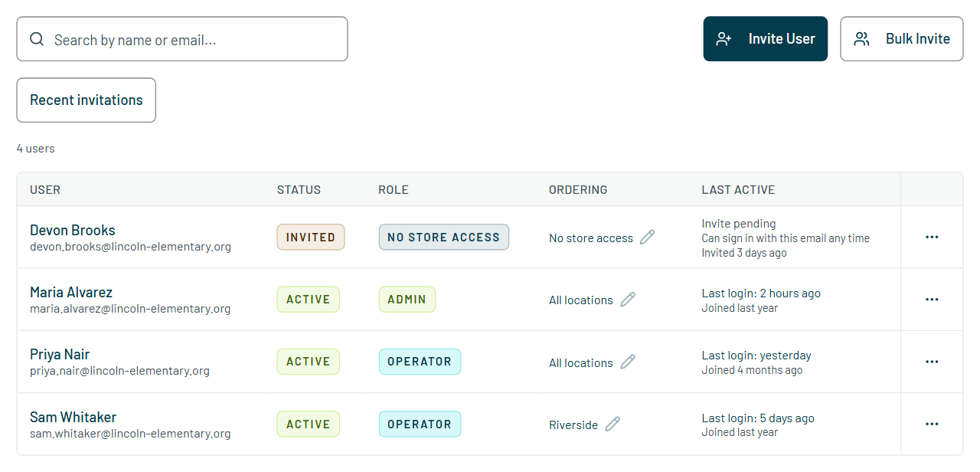Click the "No store access" ordering text
The image size is (980, 472).
591,238
